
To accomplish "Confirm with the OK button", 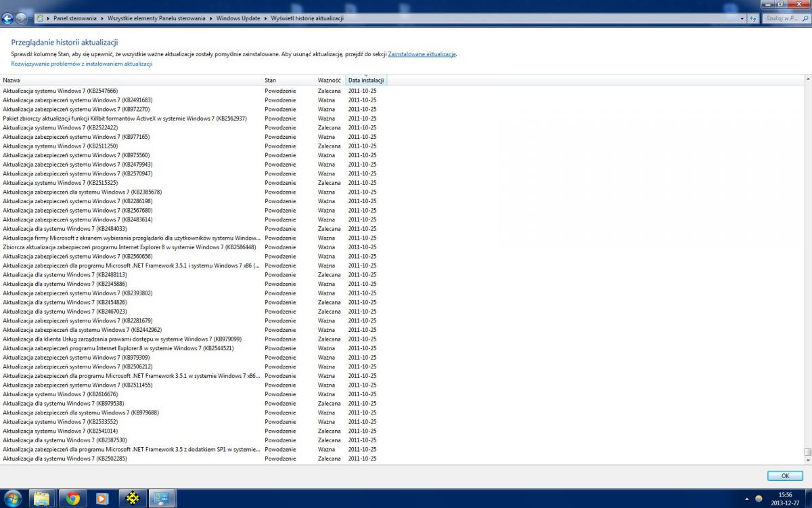I will (x=785, y=476).
